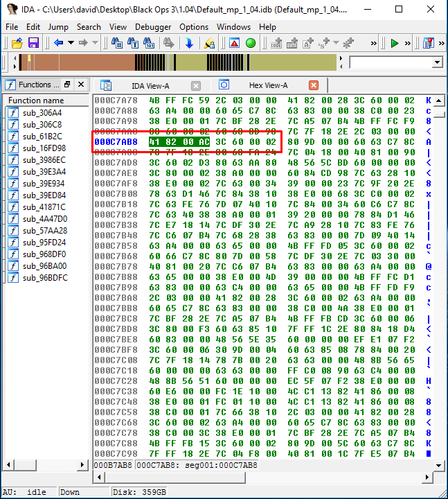Open the string style dropdown arrow
This screenshot has width=448, height=499.
[x=336, y=43]
